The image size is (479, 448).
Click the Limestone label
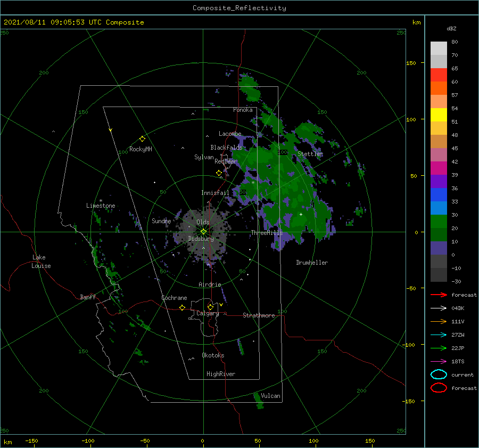click(101, 206)
